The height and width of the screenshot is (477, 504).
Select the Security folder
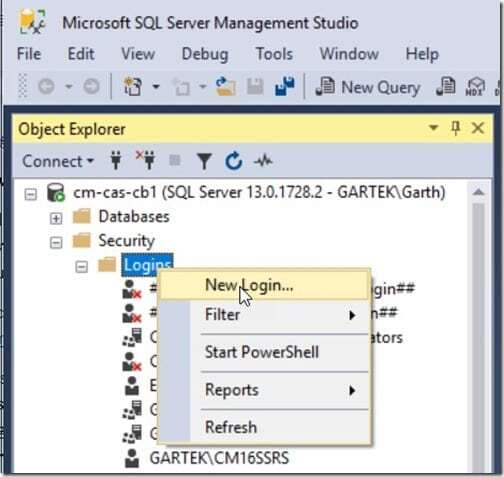tap(126, 241)
